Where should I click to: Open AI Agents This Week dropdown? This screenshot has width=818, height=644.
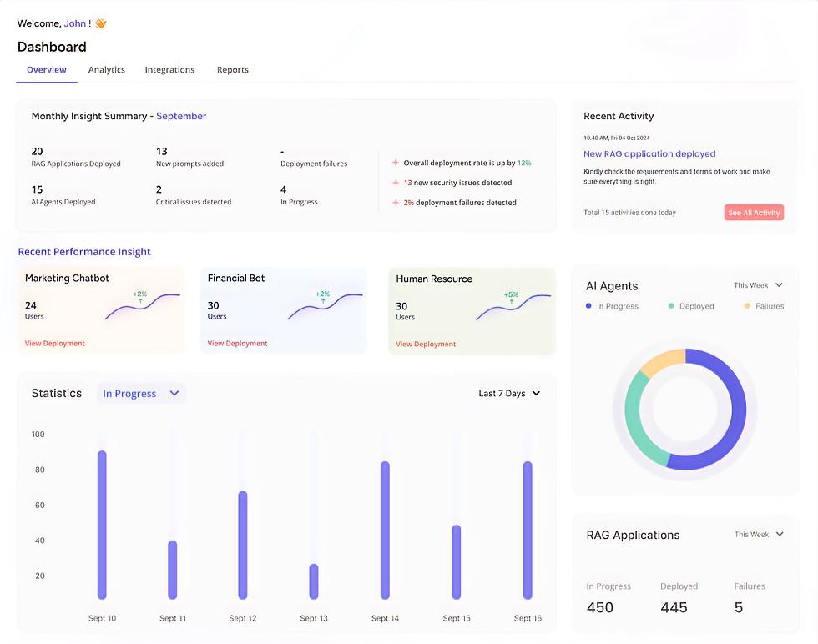coord(758,285)
